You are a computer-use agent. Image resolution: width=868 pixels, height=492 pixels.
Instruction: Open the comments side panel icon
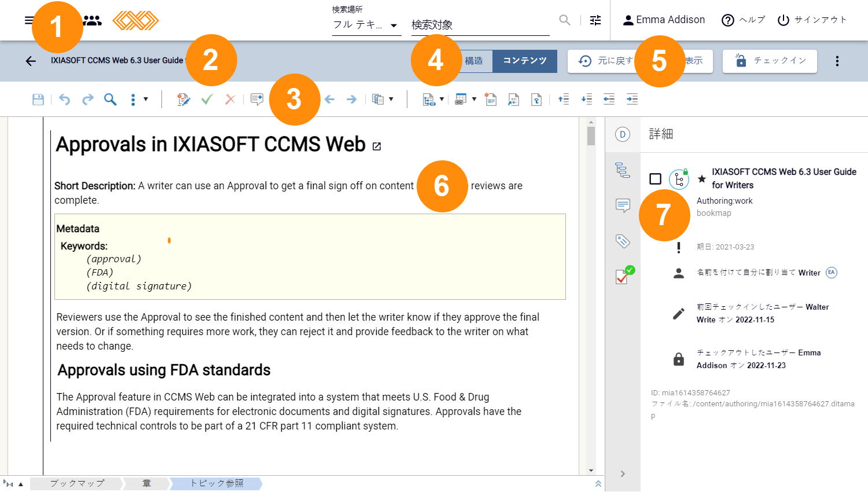[x=623, y=205]
